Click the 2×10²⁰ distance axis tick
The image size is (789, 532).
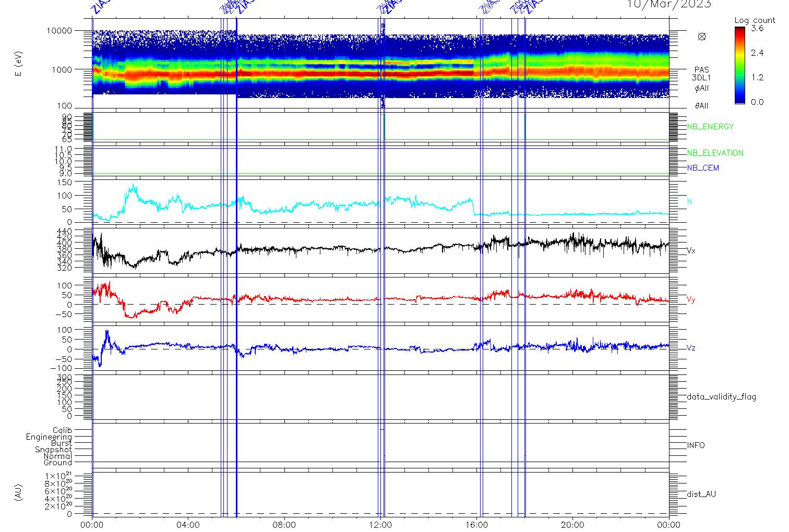[59, 506]
